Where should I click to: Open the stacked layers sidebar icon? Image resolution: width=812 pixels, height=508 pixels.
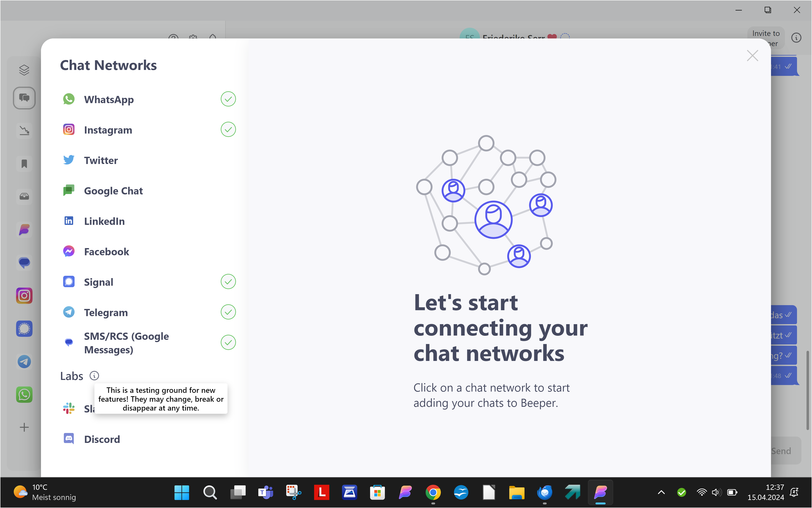(x=24, y=70)
